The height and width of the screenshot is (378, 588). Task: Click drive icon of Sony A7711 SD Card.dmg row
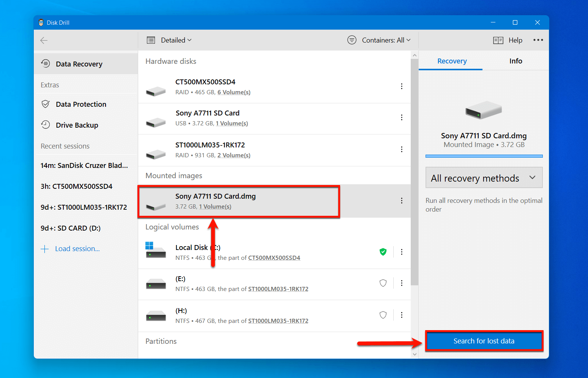[156, 206]
